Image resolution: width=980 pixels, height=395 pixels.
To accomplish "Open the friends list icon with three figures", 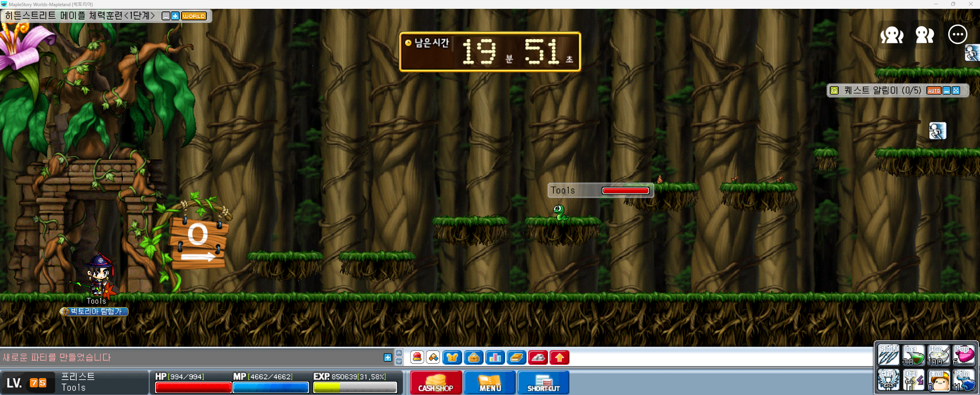I will pyautogui.click(x=892, y=35).
